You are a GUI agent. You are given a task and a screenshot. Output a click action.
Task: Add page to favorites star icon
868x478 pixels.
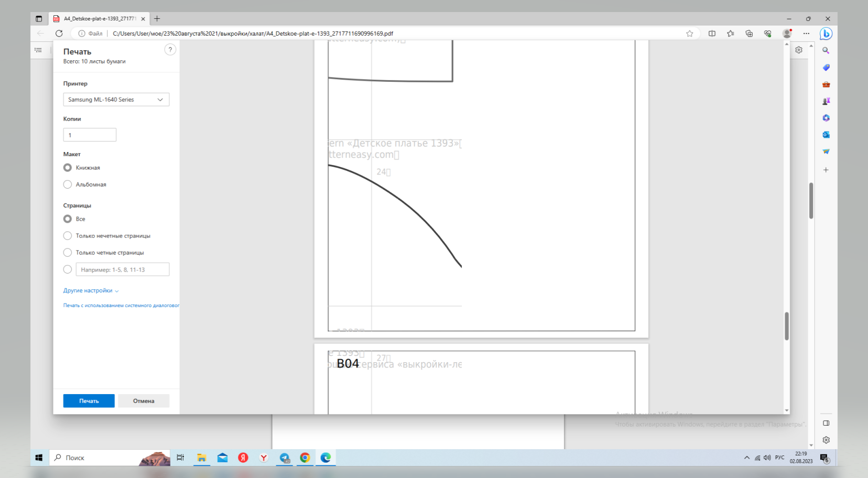click(689, 34)
